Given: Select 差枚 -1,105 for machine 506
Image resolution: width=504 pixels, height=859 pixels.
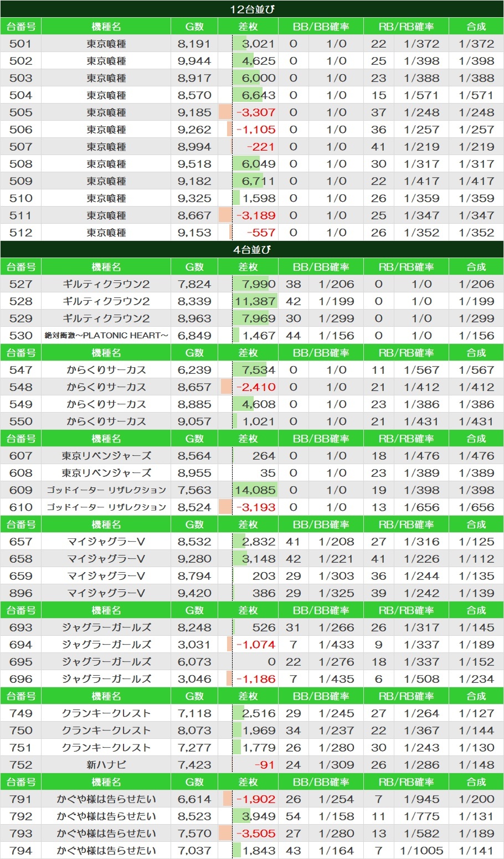Looking at the screenshot, I should [256, 130].
